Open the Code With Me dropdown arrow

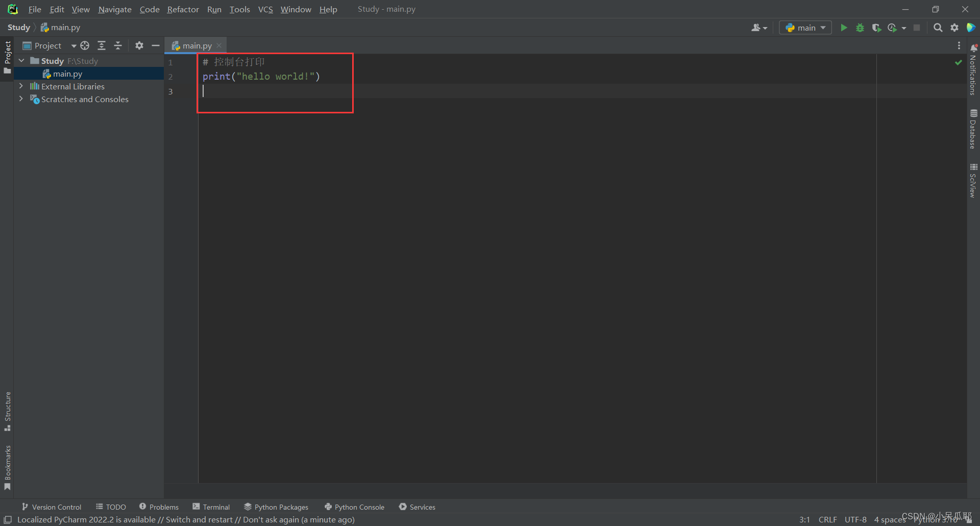[765, 28]
